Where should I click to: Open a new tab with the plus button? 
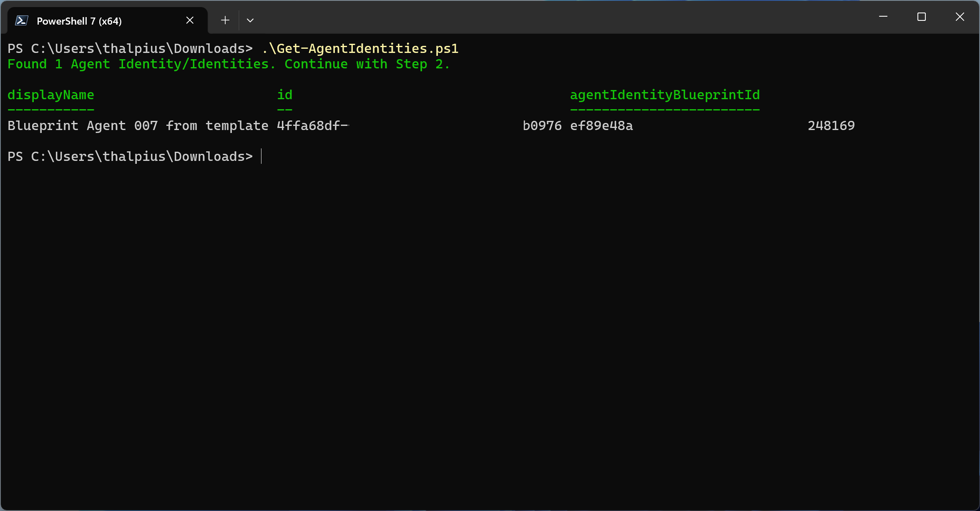(x=225, y=20)
